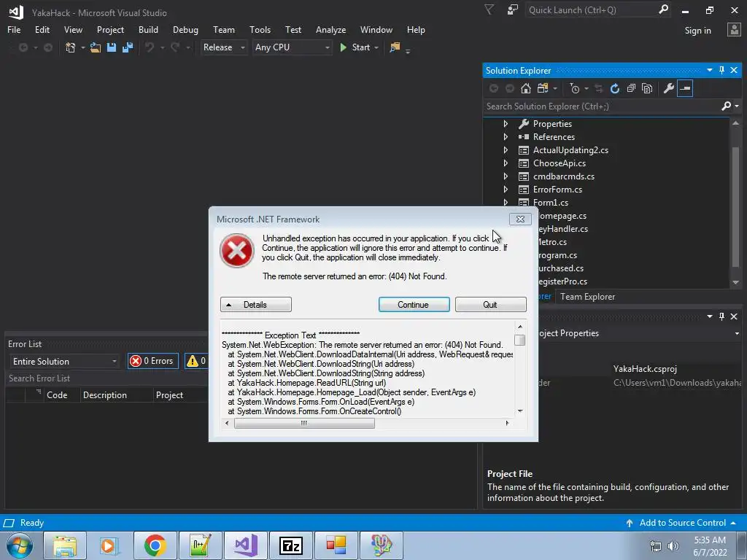This screenshot has height=560, width=747.
Task: Click the Visual Studio logo in title bar
Action: tap(16, 12)
